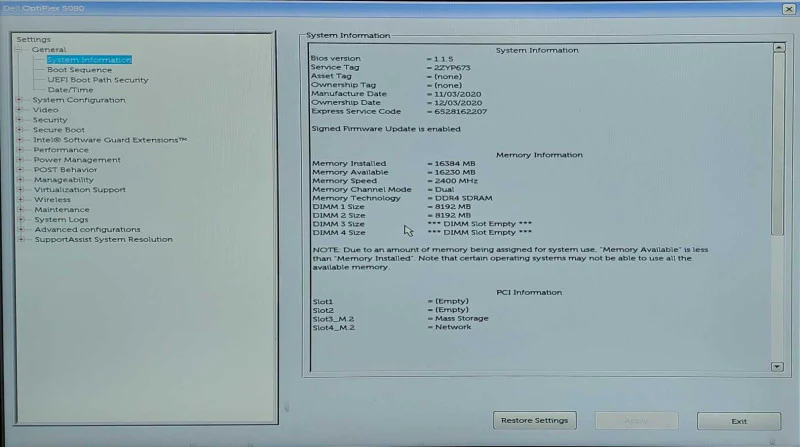The image size is (800, 447).
Task: Select the Date/Time settings item
Action: [x=70, y=90]
